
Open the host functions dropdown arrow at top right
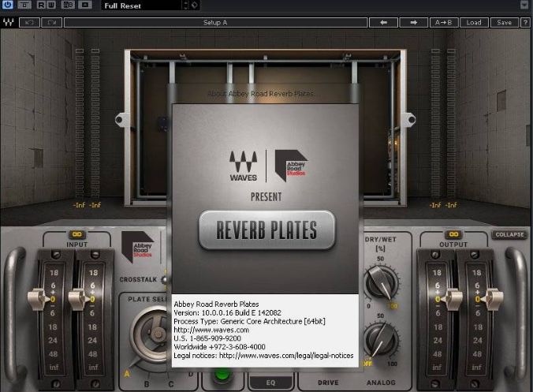point(525,5)
